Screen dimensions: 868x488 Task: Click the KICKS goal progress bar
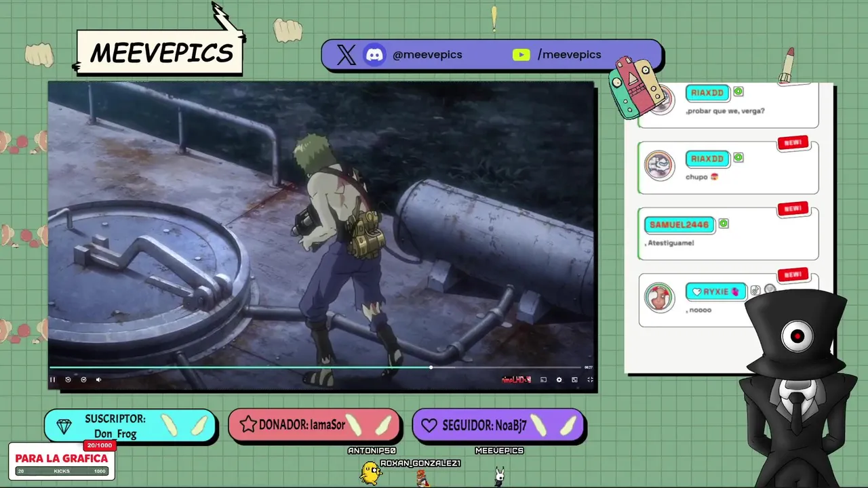tap(62, 471)
